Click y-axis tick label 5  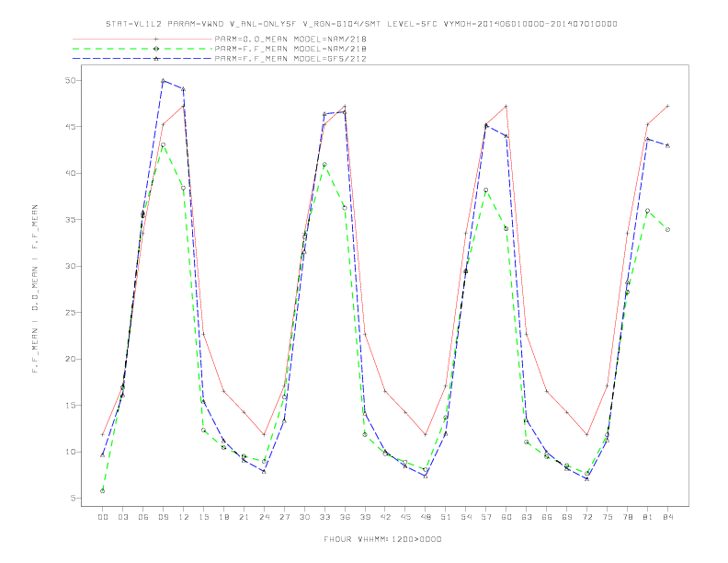click(x=73, y=499)
